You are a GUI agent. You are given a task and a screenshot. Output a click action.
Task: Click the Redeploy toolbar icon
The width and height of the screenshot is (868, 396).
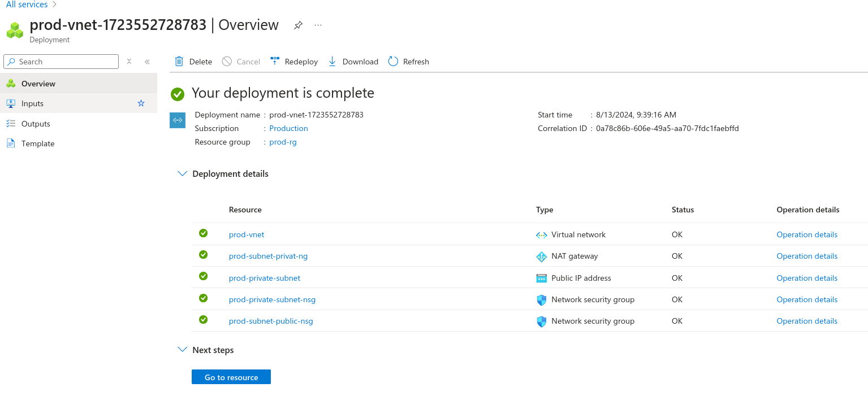(275, 62)
